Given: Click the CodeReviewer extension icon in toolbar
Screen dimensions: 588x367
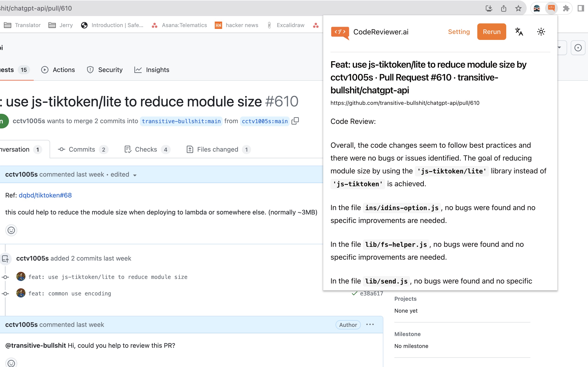Looking at the screenshot, I should (551, 8).
